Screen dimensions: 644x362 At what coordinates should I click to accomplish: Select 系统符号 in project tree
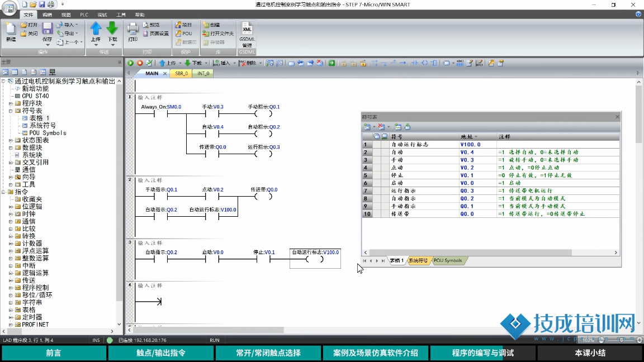[42, 126]
